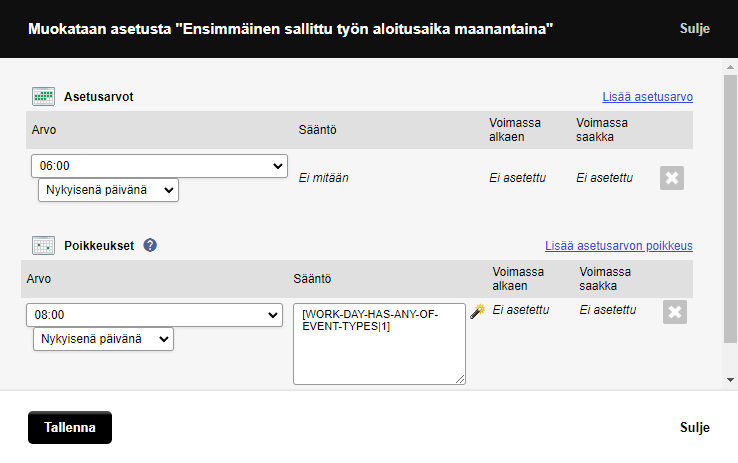Expand Nykyisenä päivänä dropdown under 08:00
Screen dimensions: 738x463
coord(104,339)
